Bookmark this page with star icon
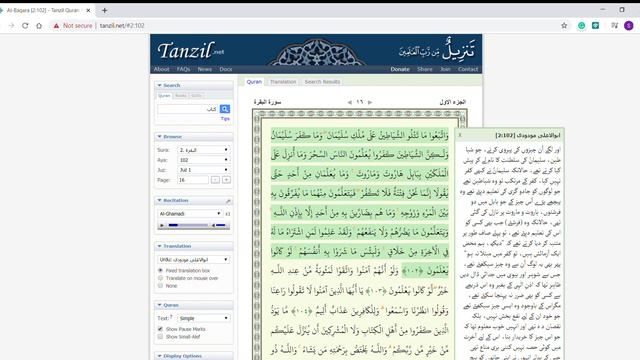The height and width of the screenshot is (360, 640). pyautogui.click(x=564, y=25)
